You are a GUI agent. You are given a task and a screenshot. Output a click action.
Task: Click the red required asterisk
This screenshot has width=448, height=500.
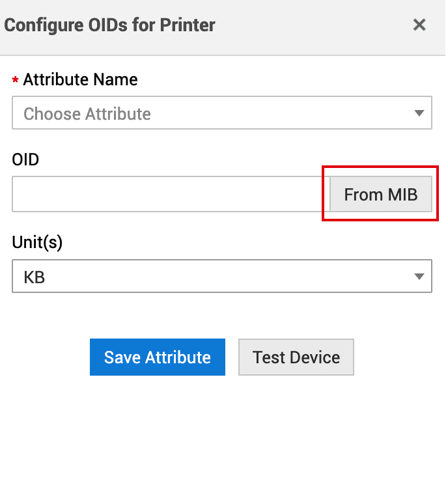tap(16, 81)
